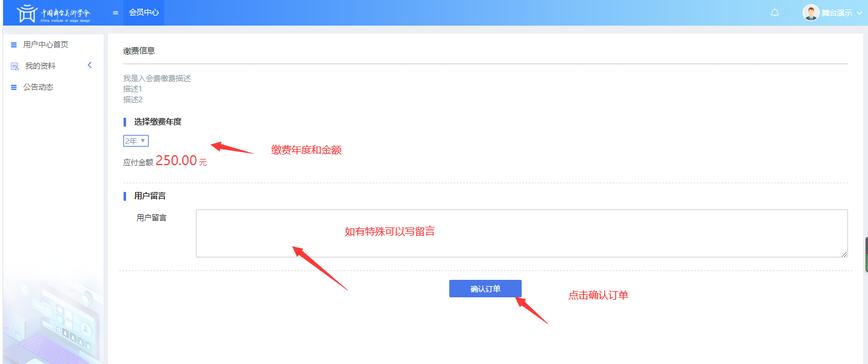Click the icon beside 公告动态
This screenshot has height=364, width=868.
pos(14,87)
